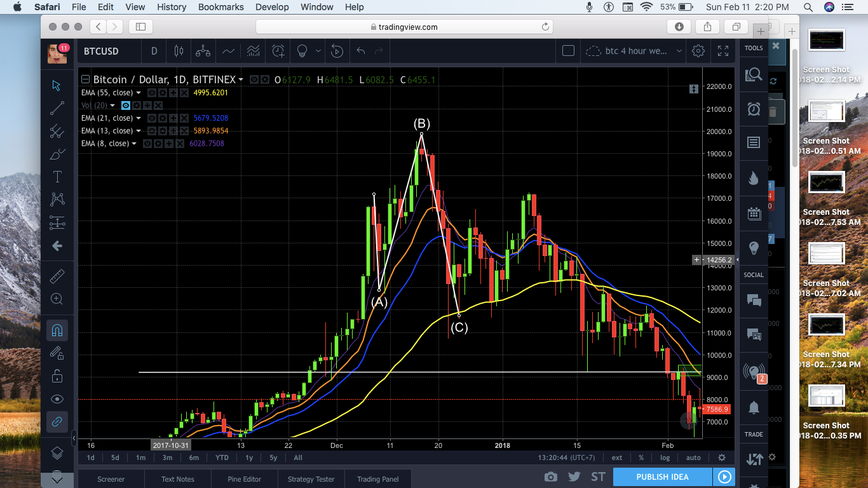868x488 pixels.
Task: Toggle hide all drawings eye icon
Action: coord(57,399)
